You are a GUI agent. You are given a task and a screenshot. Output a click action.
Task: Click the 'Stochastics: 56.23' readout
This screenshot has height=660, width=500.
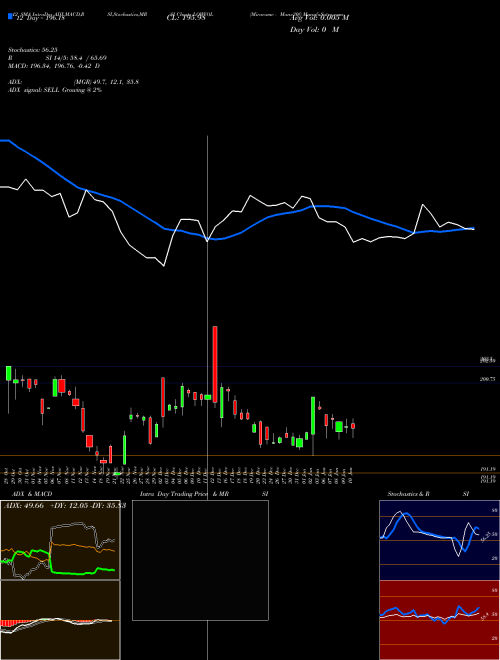32,50
